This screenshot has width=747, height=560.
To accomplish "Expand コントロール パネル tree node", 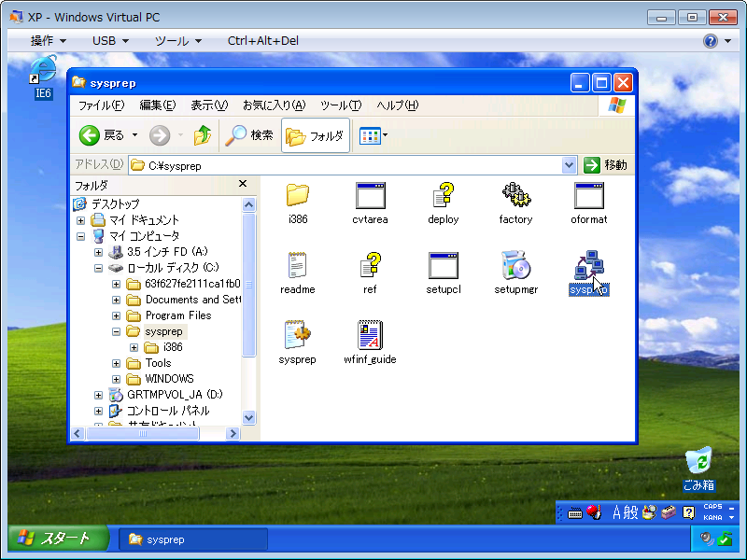I will coord(98,411).
